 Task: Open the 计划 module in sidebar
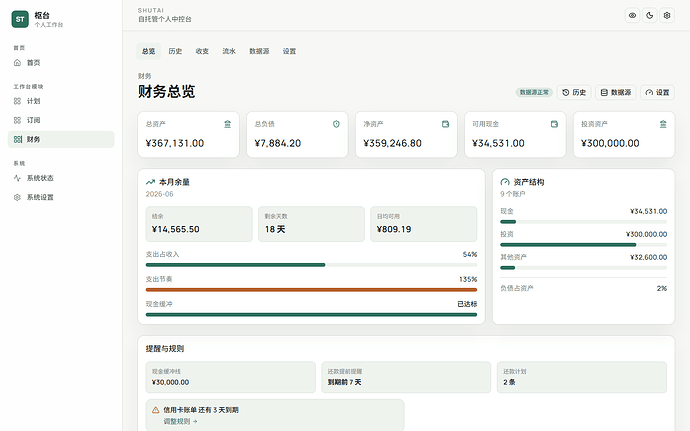pyautogui.click(x=61, y=101)
